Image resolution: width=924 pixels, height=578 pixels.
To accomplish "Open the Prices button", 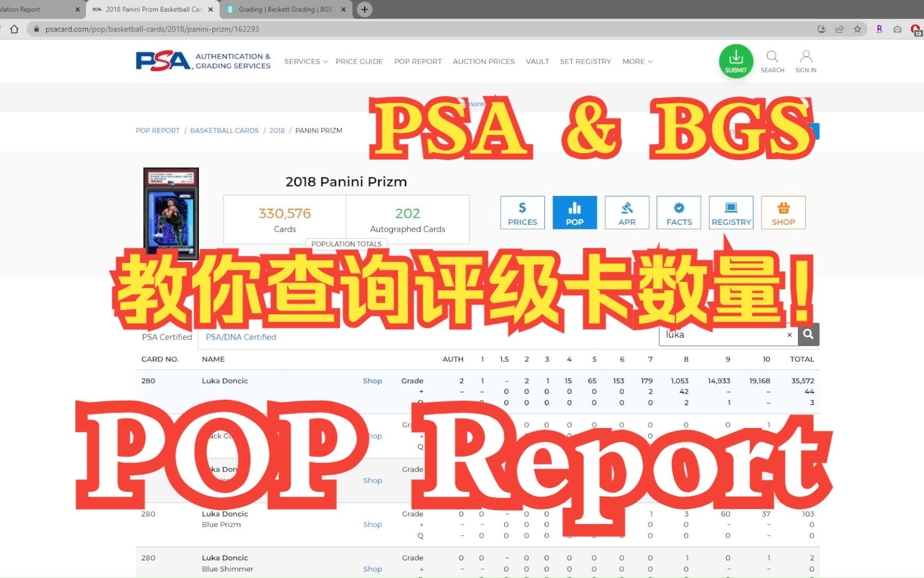I will point(522,212).
